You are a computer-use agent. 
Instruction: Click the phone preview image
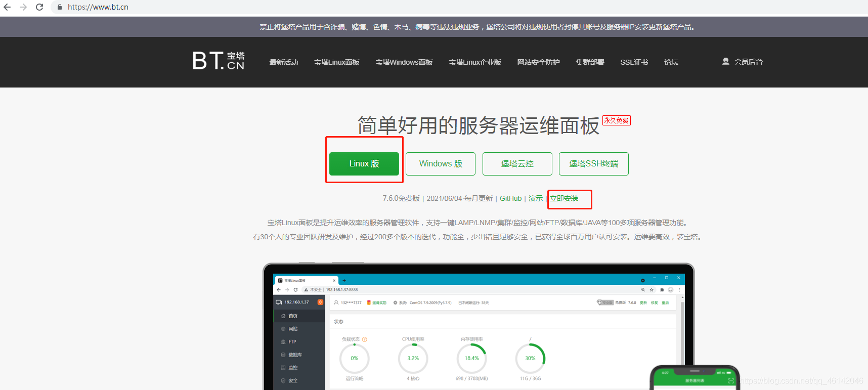695,377
